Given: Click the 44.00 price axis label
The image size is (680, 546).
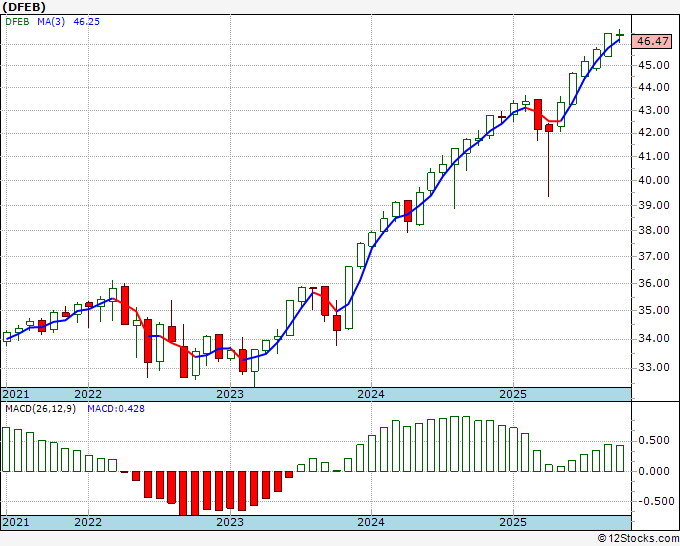Looking at the screenshot, I should (x=654, y=87).
